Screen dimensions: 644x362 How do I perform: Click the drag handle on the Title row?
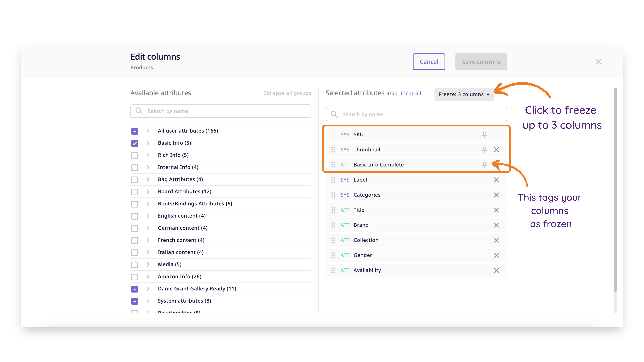[333, 210]
